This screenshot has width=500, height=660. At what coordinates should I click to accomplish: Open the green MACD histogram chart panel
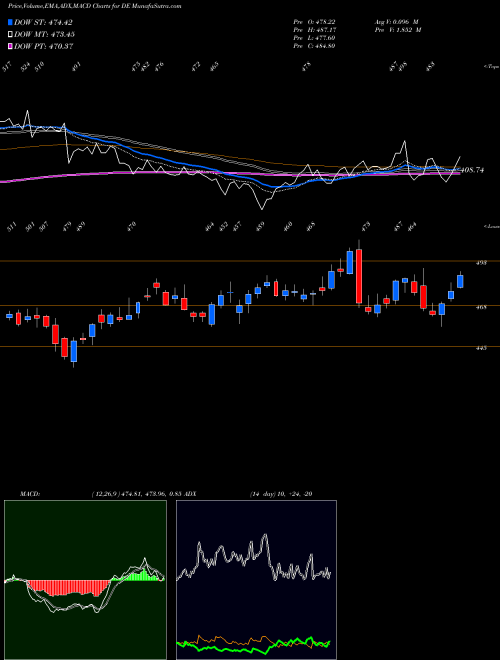pyautogui.click(x=85, y=580)
